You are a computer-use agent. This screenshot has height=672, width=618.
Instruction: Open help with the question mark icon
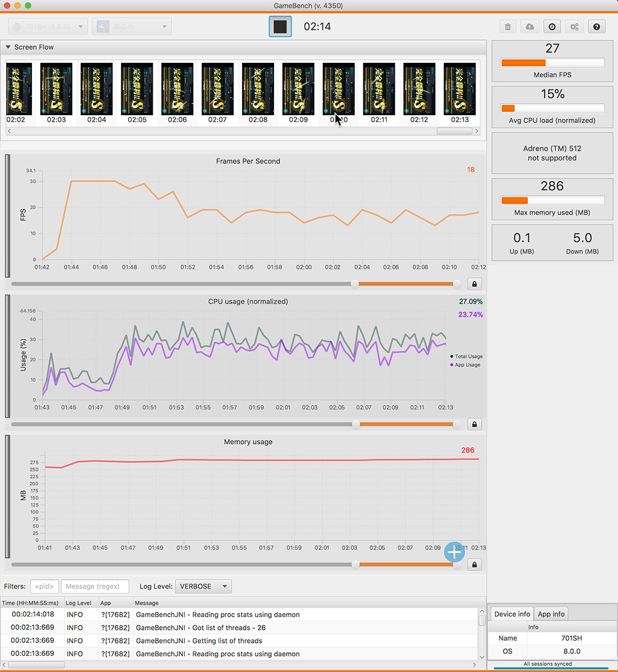click(x=596, y=27)
